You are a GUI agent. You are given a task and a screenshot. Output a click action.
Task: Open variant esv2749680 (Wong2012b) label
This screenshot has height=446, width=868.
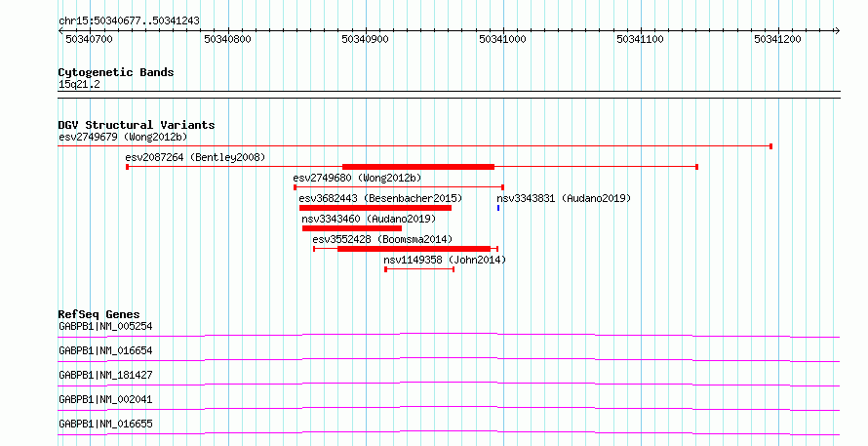click(357, 178)
